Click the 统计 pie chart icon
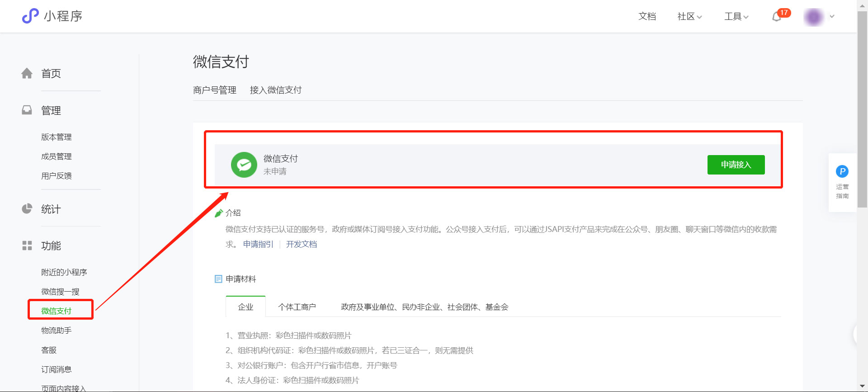Screen dimensions: 868x392 (27, 208)
